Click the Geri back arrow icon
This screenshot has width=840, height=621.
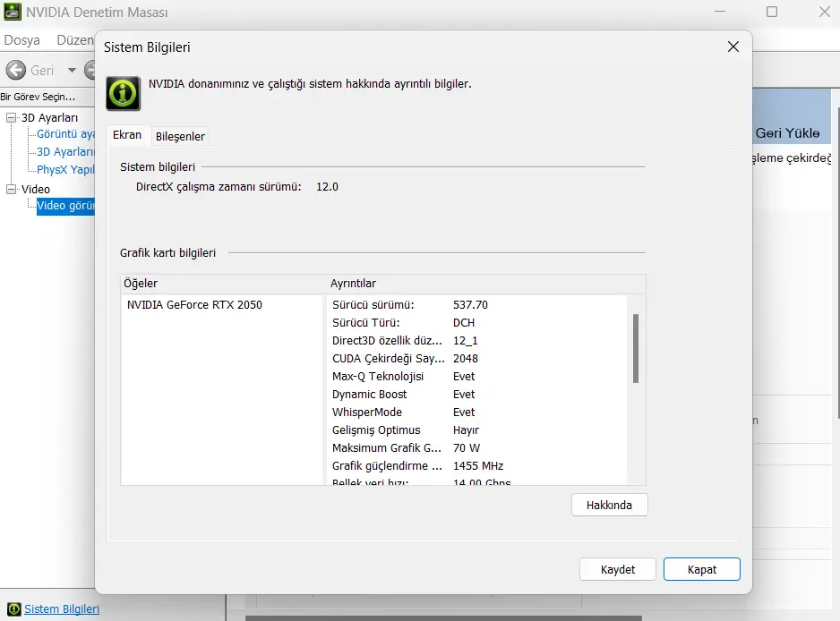16,70
